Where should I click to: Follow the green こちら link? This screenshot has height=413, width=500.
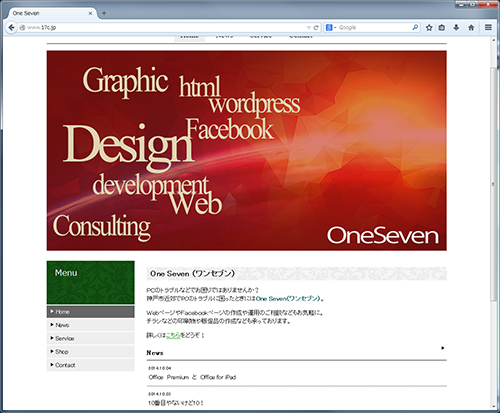[173, 335]
